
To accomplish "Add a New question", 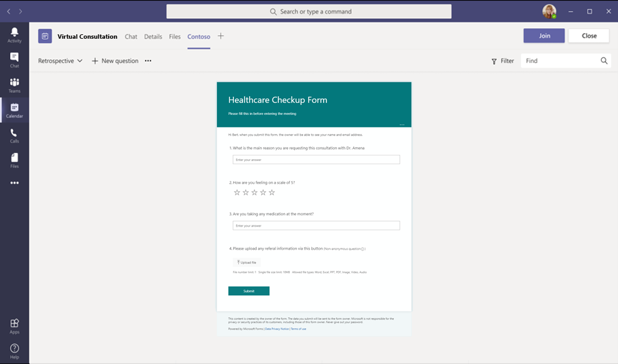I will [115, 61].
